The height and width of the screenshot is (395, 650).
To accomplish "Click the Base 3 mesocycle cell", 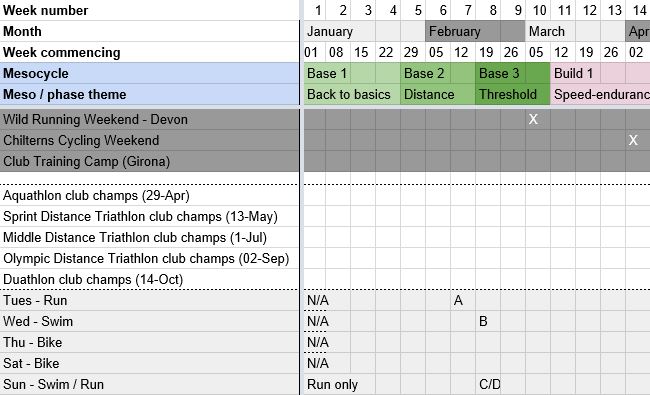I will [500, 73].
